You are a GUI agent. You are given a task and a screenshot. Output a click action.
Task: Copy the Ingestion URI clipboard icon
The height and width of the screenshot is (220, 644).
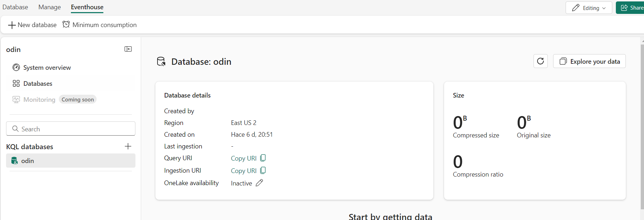tap(263, 170)
